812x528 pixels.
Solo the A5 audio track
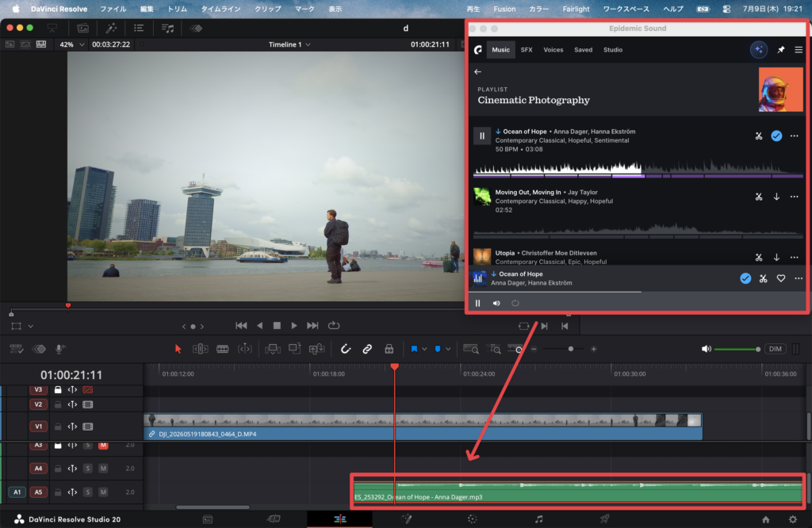(88, 492)
